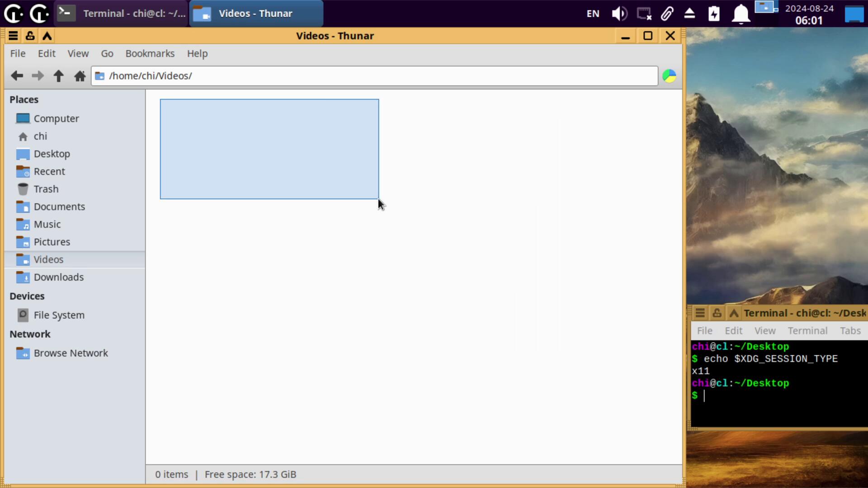Go back using the back arrow
The image size is (868, 488).
coord(17,76)
